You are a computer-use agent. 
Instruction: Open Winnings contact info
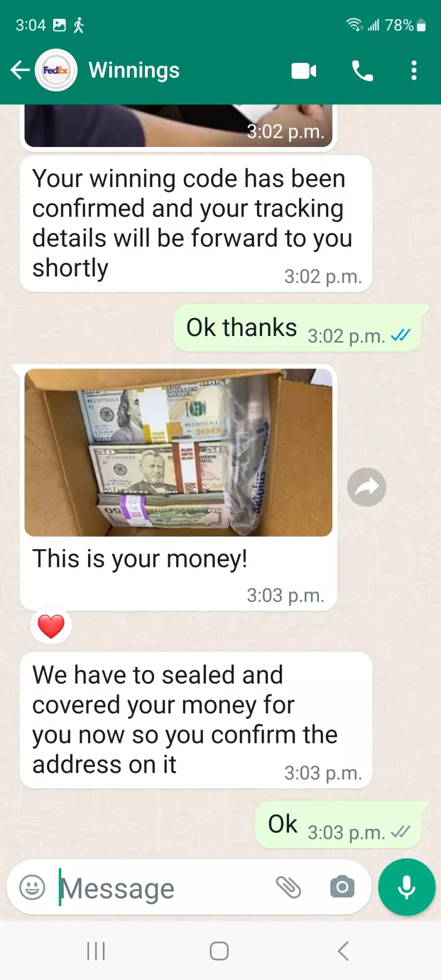(x=134, y=70)
